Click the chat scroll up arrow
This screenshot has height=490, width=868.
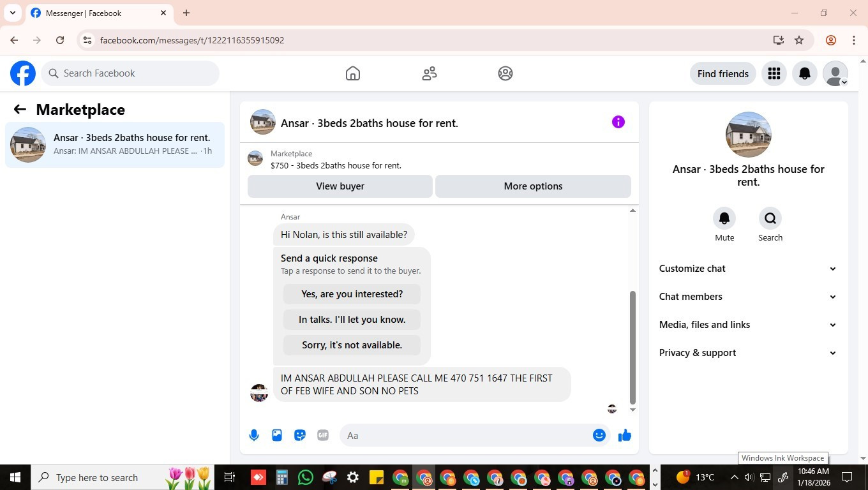click(x=632, y=211)
